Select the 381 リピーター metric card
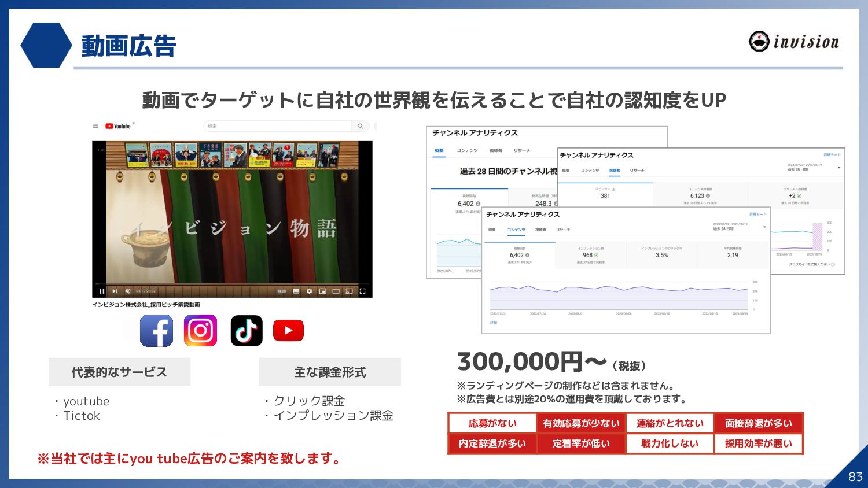Image resolution: width=868 pixels, height=488 pixels. coord(605,195)
